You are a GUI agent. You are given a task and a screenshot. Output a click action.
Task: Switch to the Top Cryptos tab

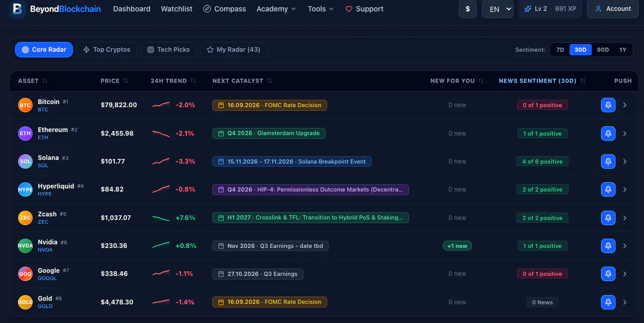[107, 50]
